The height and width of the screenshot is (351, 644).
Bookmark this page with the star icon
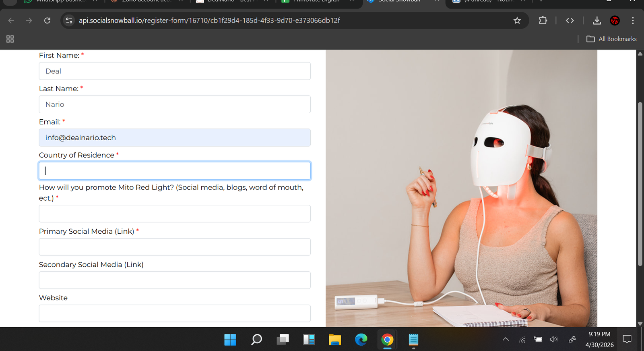517,21
